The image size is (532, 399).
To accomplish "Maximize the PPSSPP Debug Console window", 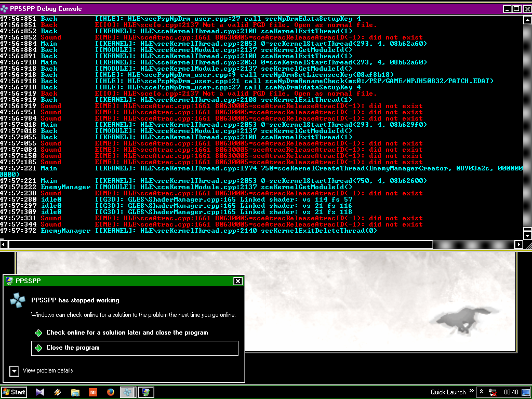I will [516, 9].
